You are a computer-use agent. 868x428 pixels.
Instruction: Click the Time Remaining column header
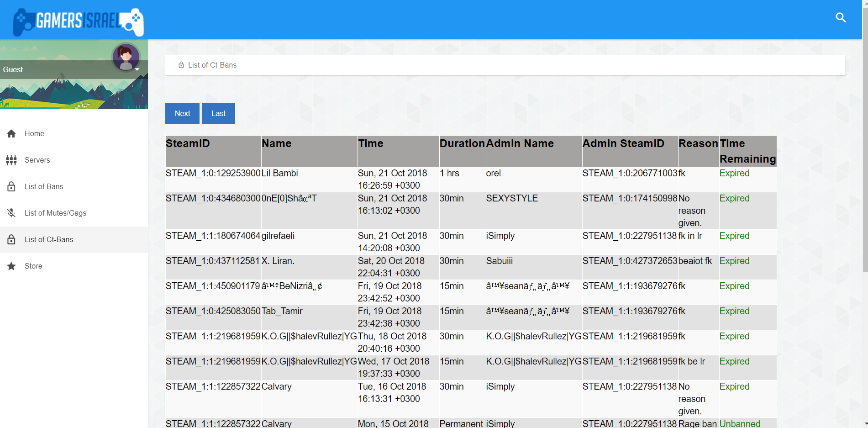click(x=747, y=151)
